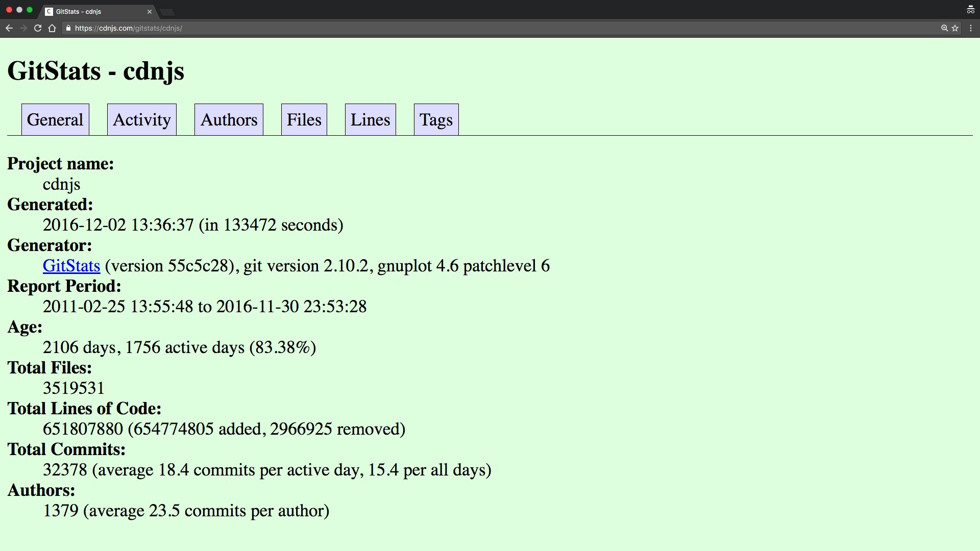The height and width of the screenshot is (551, 980).
Task: Click the 'Total Files:' label
Action: [x=50, y=368]
